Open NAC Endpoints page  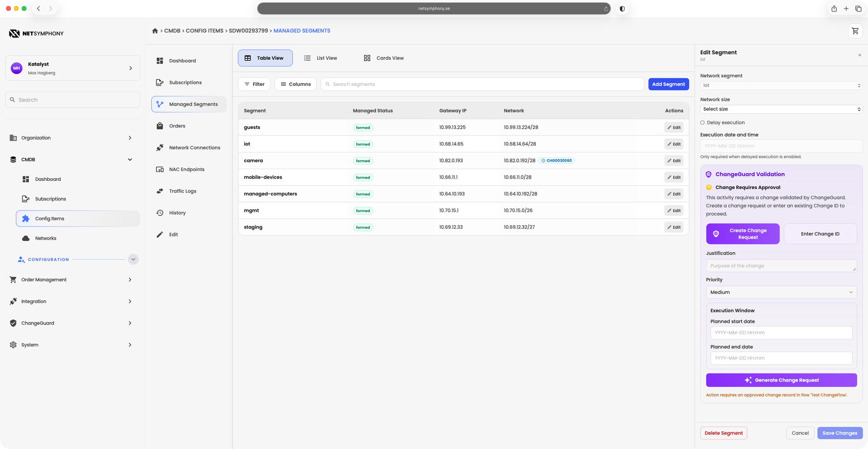(x=189, y=169)
